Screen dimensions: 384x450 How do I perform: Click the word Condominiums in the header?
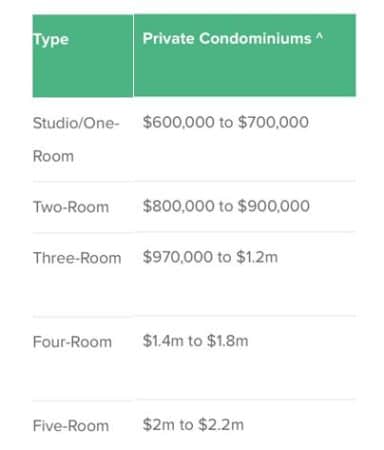(255, 39)
